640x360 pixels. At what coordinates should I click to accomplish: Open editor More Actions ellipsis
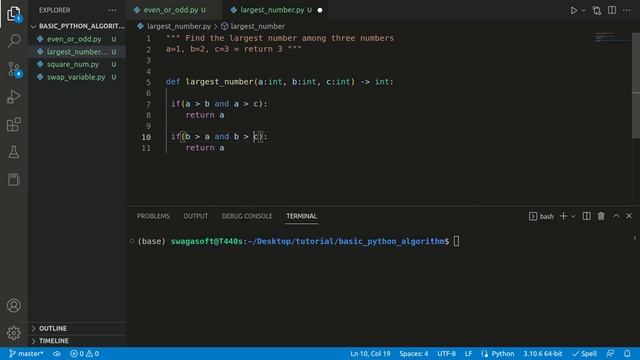coord(627,10)
